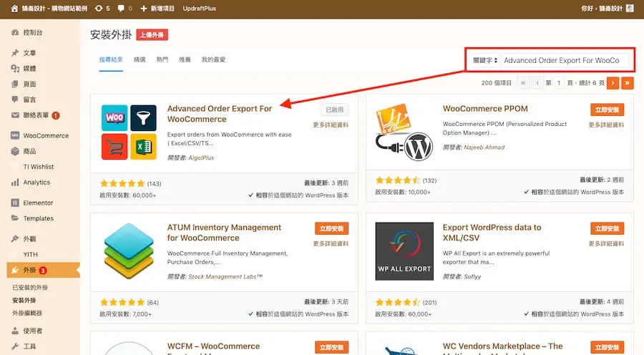Screen dimensions: 644x355
Task: Open developer link Soflyy
Action: point(472,276)
